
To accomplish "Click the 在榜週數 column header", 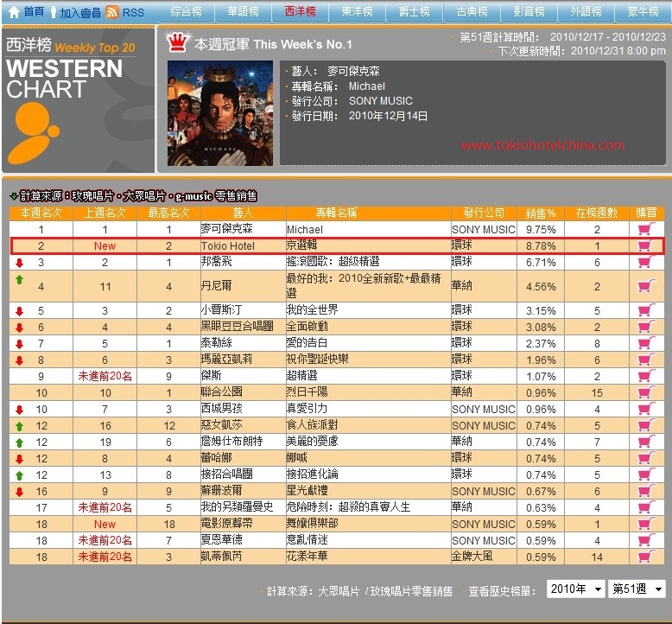I will [x=597, y=213].
